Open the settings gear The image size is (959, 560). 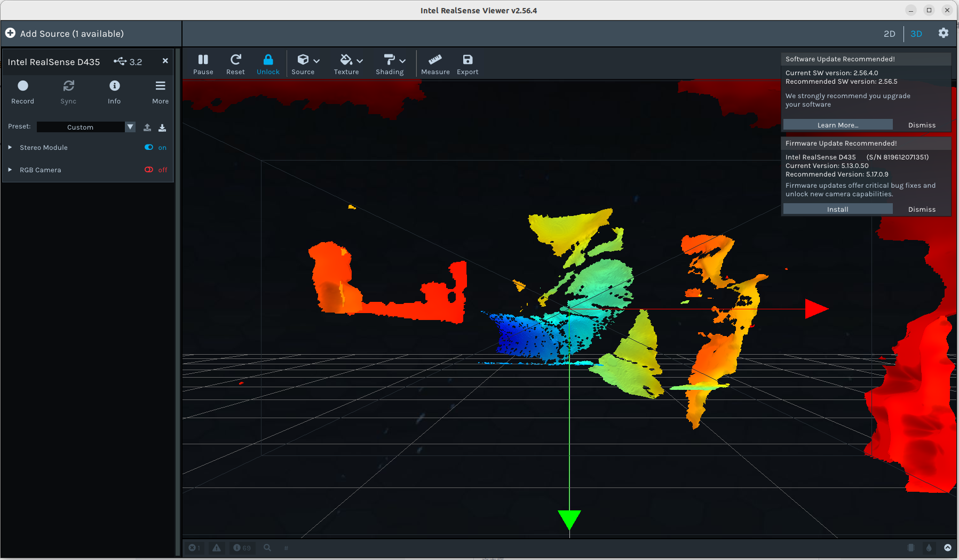tap(944, 33)
